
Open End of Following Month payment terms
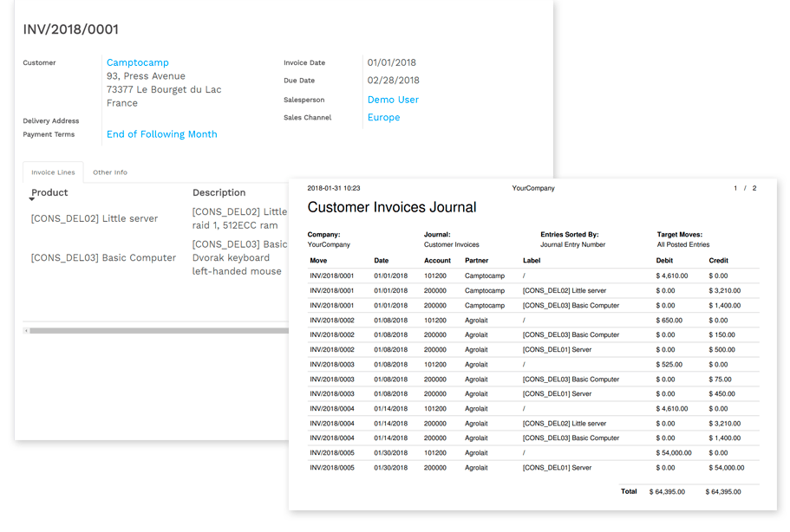click(x=161, y=134)
